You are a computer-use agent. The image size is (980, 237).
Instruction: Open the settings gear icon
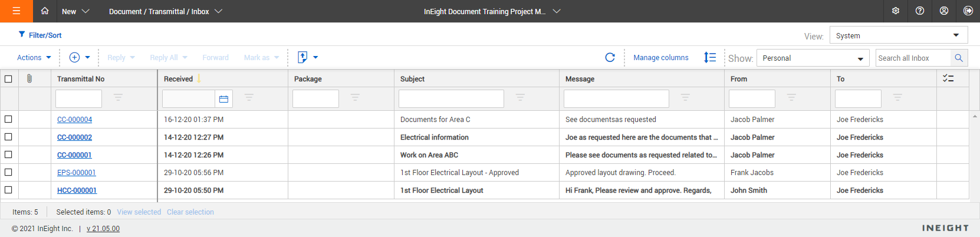click(896, 11)
